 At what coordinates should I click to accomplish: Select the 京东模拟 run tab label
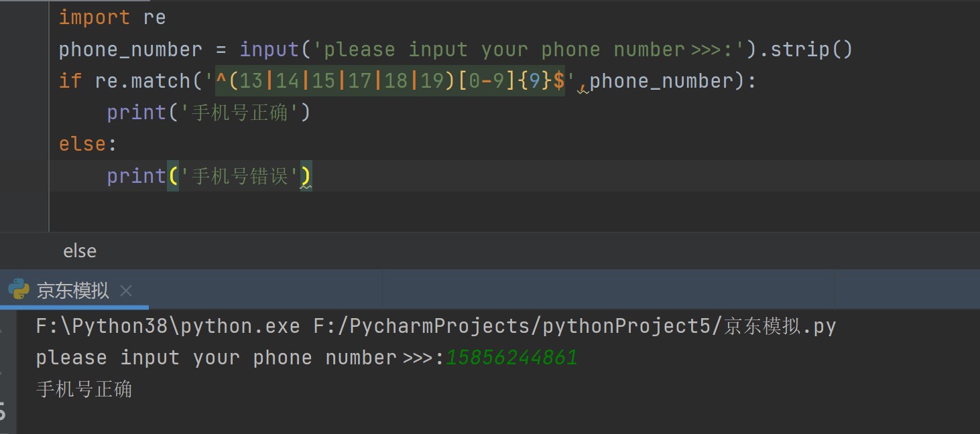(72, 291)
